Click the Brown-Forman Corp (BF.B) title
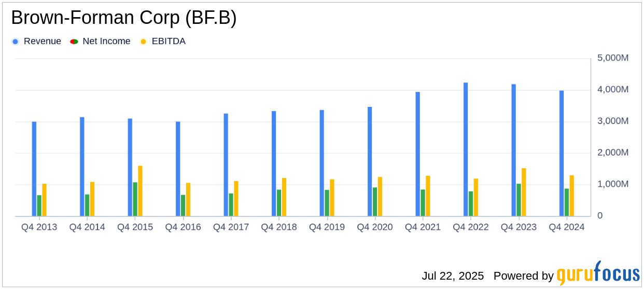The image size is (644, 289). 124,18
